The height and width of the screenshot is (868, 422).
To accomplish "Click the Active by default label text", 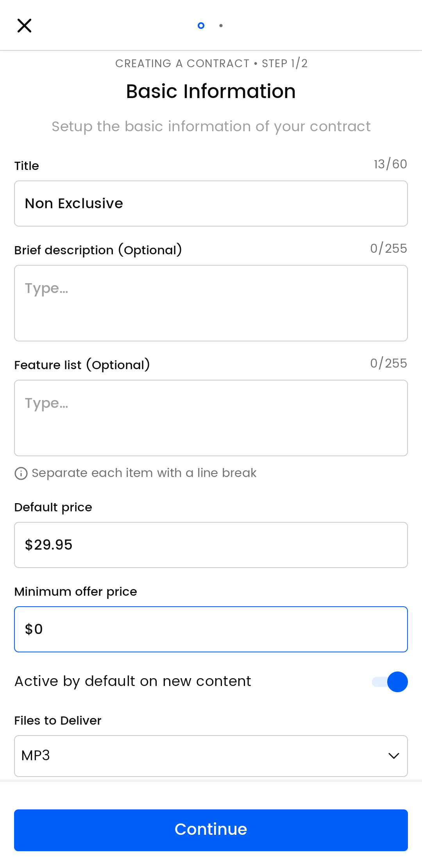I will click(x=133, y=681).
